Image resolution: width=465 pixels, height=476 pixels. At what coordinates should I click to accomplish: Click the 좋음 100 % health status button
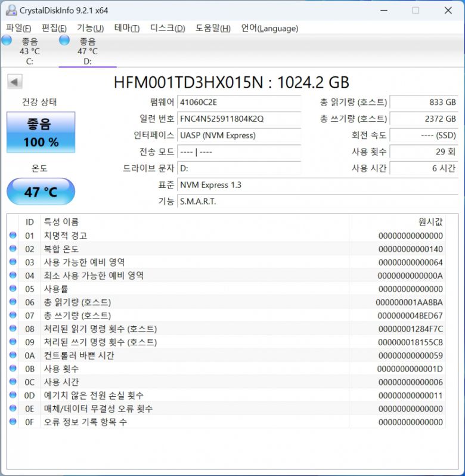[41, 132]
